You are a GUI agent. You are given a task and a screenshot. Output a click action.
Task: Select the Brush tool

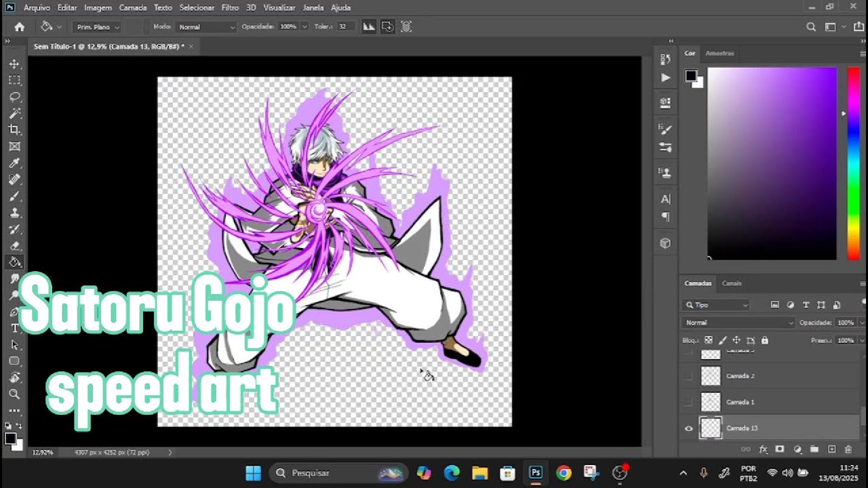[x=14, y=196]
